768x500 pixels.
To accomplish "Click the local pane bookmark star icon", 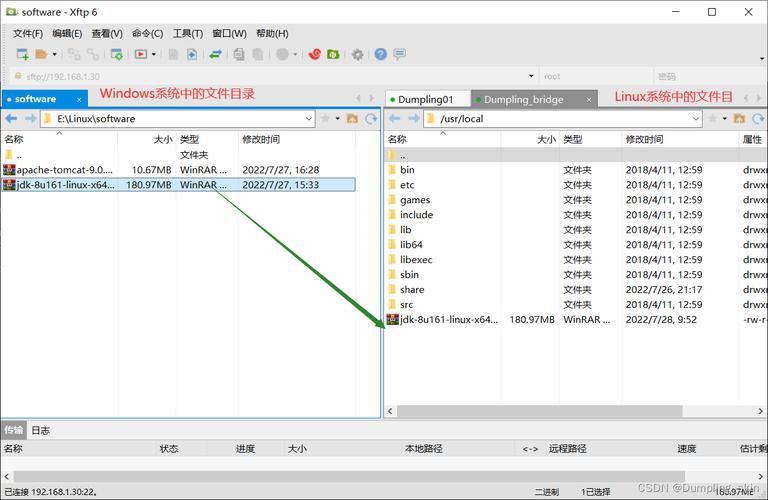I will 325,119.
